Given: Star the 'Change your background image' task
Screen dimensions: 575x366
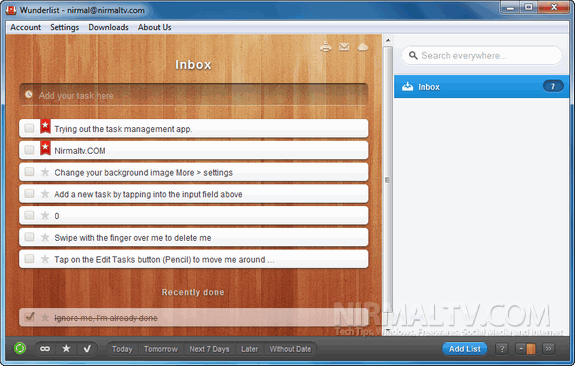Looking at the screenshot, I should (x=45, y=172).
